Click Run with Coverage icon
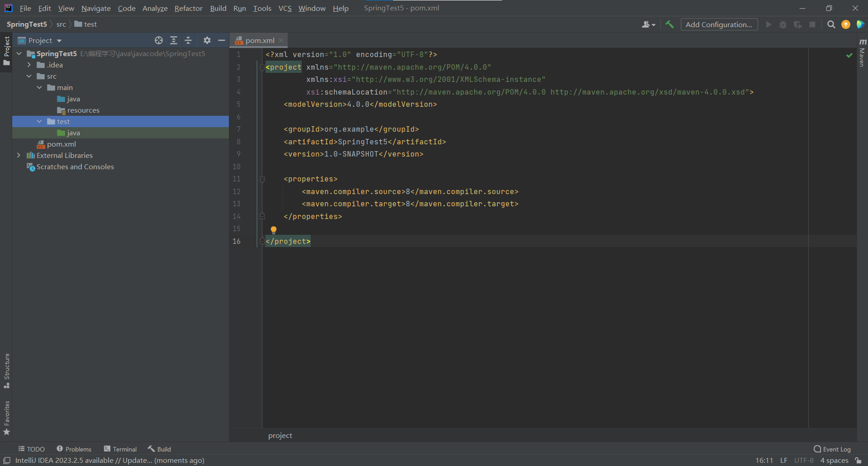 tap(798, 24)
